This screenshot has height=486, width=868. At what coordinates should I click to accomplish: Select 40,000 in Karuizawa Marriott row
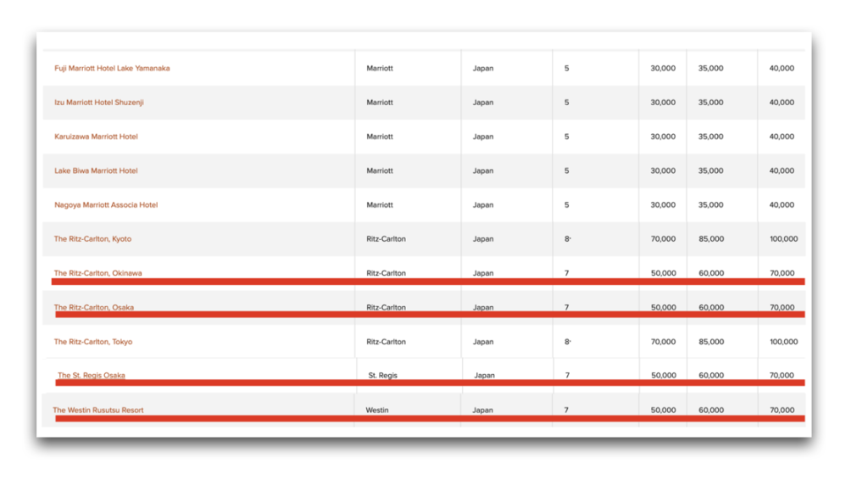[x=781, y=137]
